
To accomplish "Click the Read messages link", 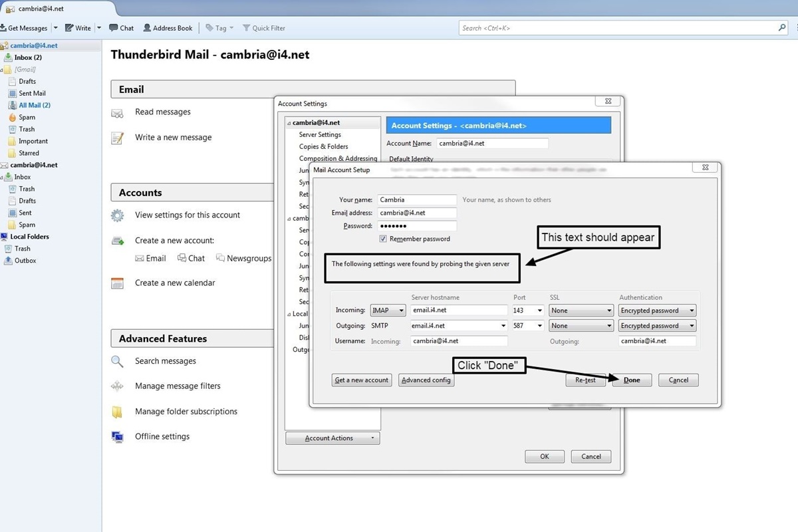I will coord(162,112).
